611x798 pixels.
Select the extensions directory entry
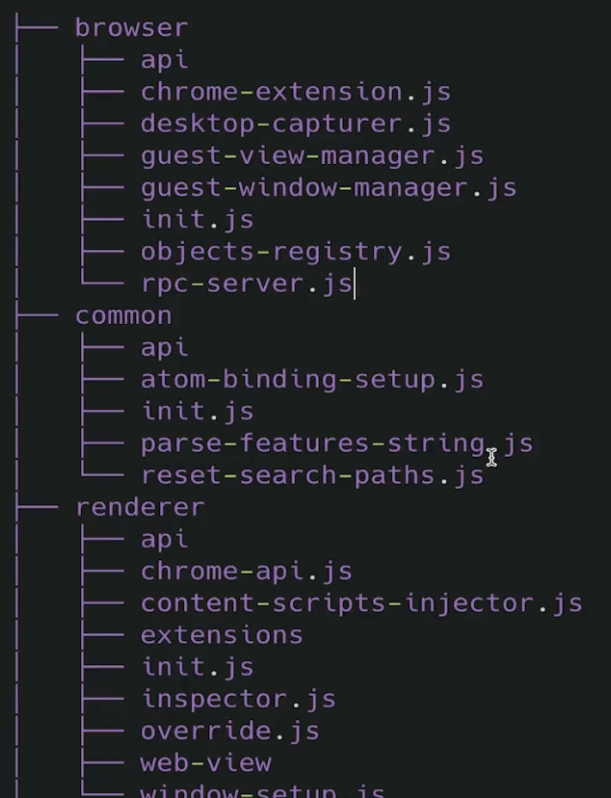click(x=222, y=635)
